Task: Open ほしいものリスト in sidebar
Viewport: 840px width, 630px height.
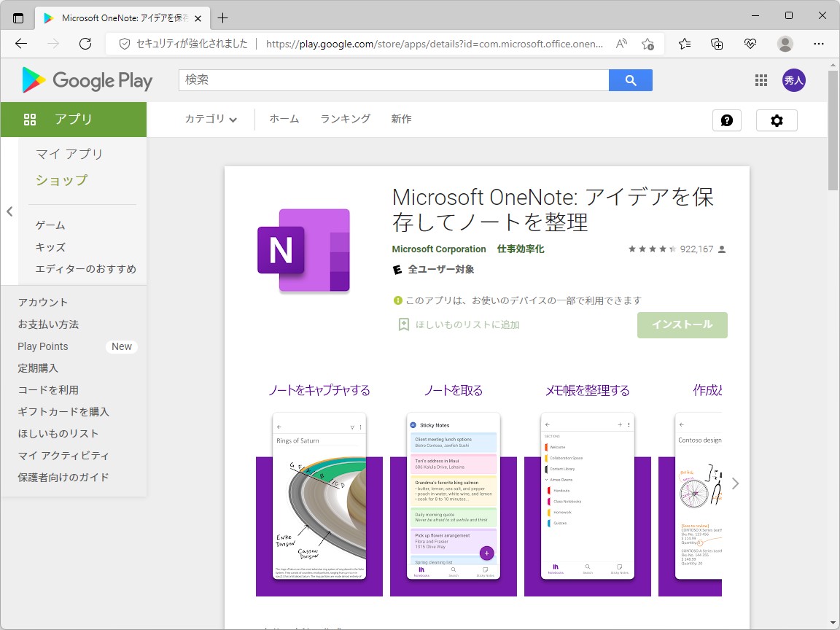Action: [x=58, y=434]
